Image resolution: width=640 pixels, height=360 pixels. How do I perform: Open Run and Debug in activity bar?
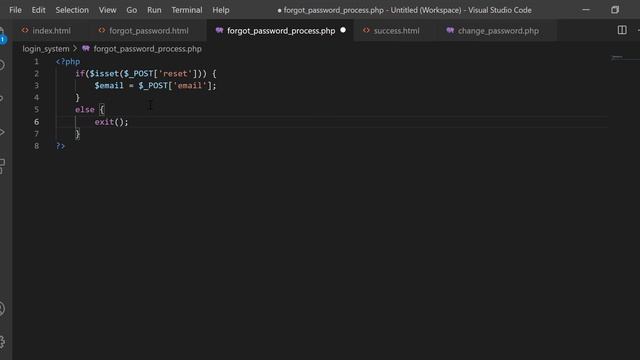[x=2, y=132]
